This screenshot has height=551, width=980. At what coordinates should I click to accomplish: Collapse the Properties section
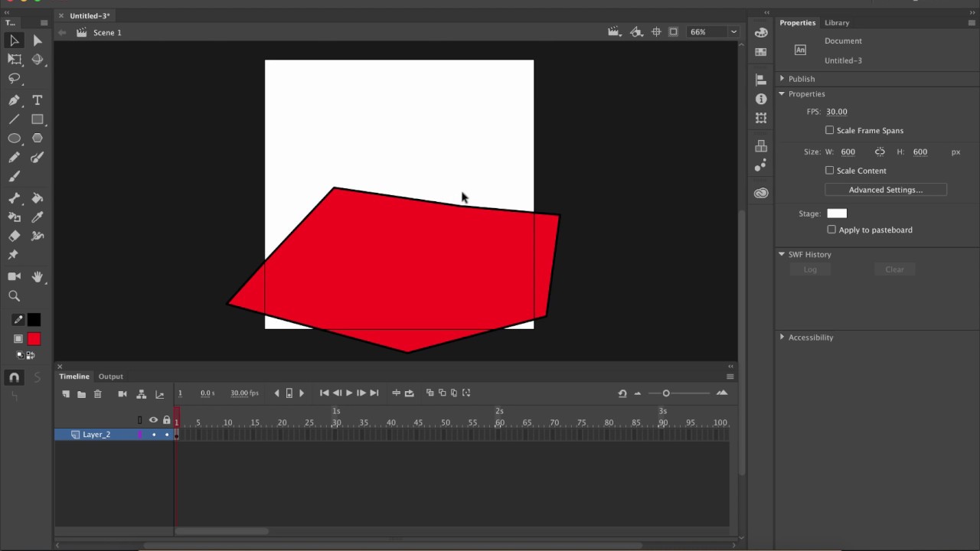[x=782, y=94]
